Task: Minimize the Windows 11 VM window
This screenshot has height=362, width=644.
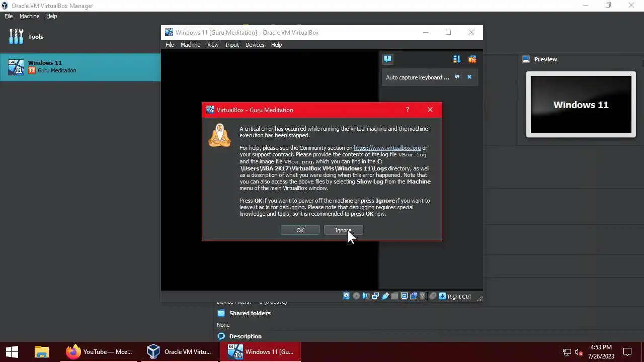Action: click(426, 32)
